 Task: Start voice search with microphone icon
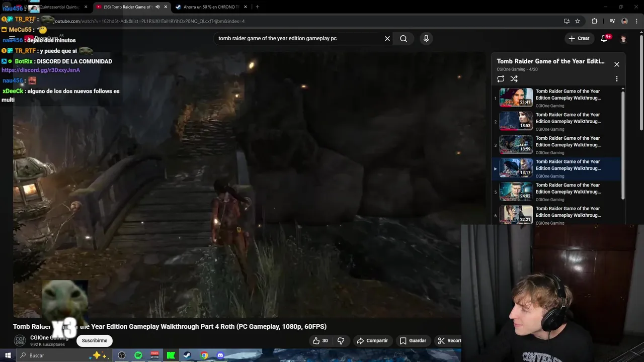coord(426,38)
